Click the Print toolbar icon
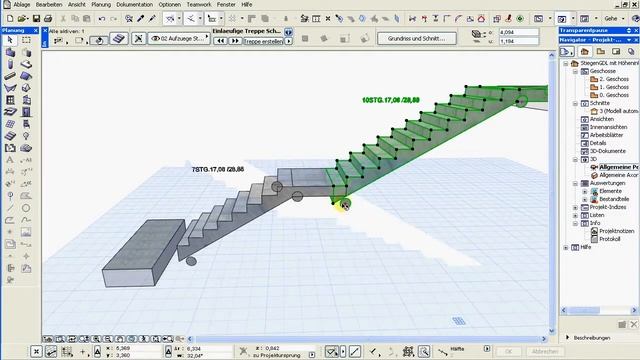 pos(48,18)
